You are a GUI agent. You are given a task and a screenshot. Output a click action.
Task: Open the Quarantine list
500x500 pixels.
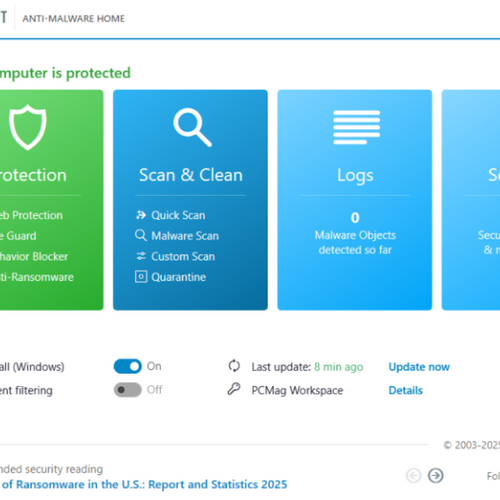179,277
